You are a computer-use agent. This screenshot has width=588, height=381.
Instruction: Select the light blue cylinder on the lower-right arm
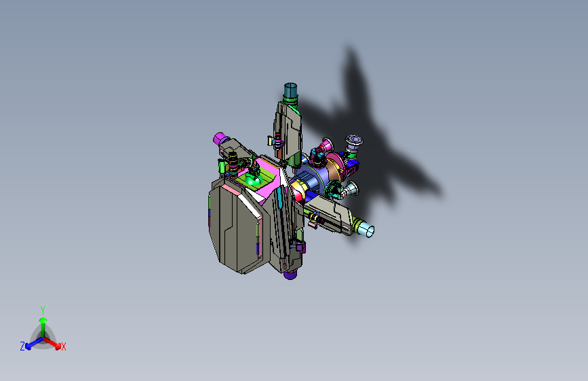tap(365, 228)
